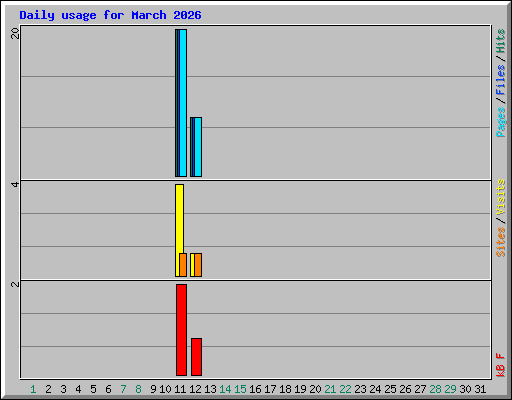Screen dimensions: 512x400
Task: Click the day 11 cyan pages bar
Action: (183, 103)
